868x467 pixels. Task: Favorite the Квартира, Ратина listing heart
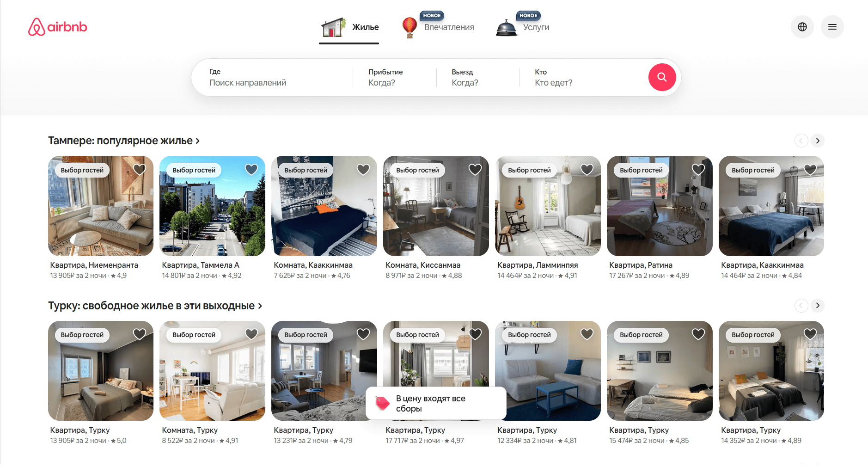(x=698, y=169)
